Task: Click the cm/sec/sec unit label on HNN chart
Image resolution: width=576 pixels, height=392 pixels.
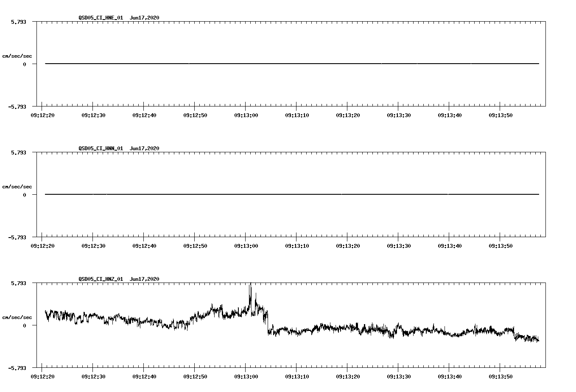Action: 17,187
